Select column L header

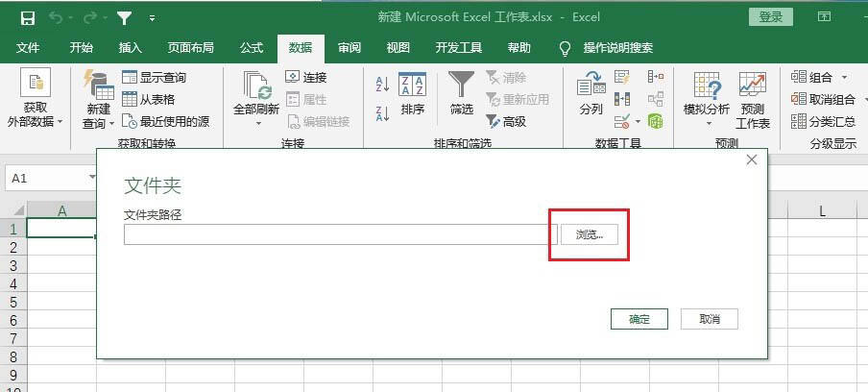tap(822, 210)
